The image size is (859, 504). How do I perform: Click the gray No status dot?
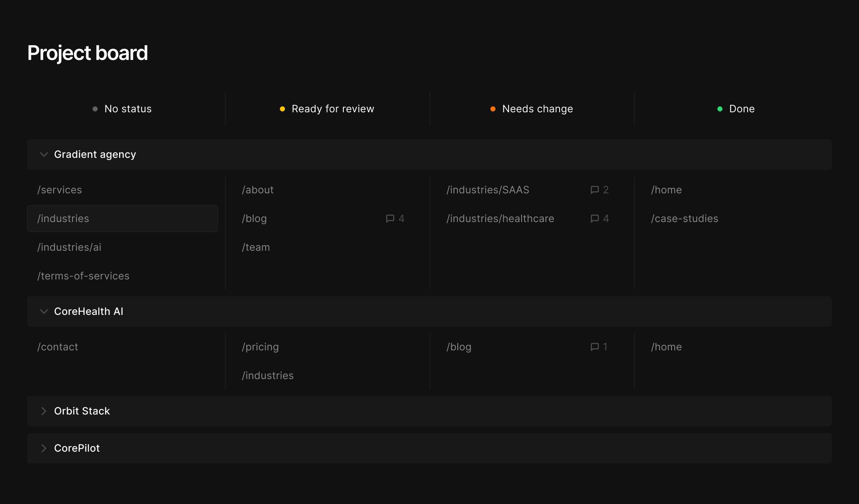click(95, 109)
